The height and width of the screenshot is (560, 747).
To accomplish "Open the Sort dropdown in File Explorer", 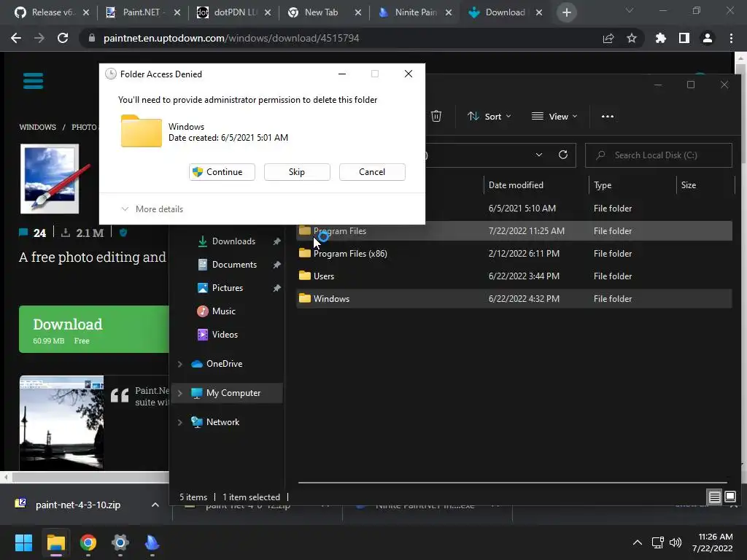I will point(489,116).
